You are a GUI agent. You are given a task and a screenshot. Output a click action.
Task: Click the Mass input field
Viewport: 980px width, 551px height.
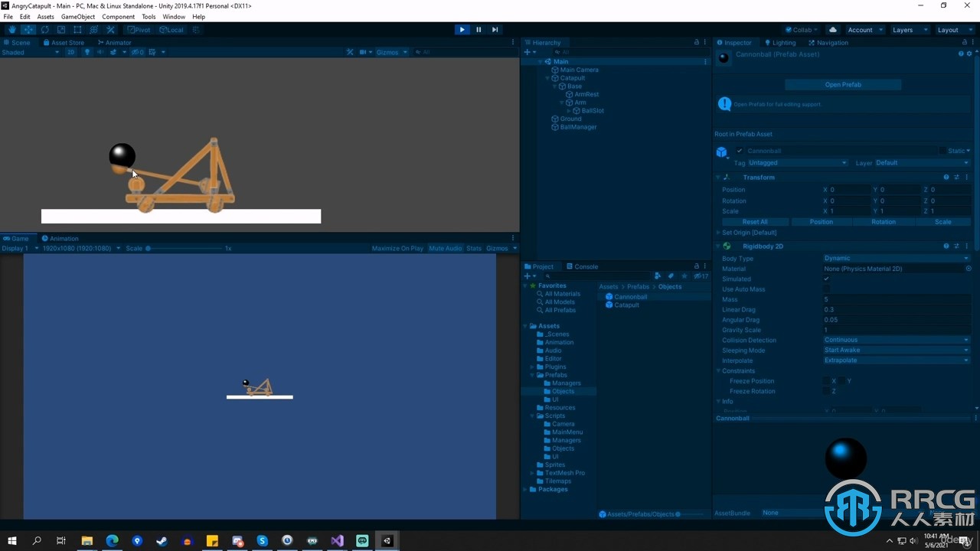(897, 300)
